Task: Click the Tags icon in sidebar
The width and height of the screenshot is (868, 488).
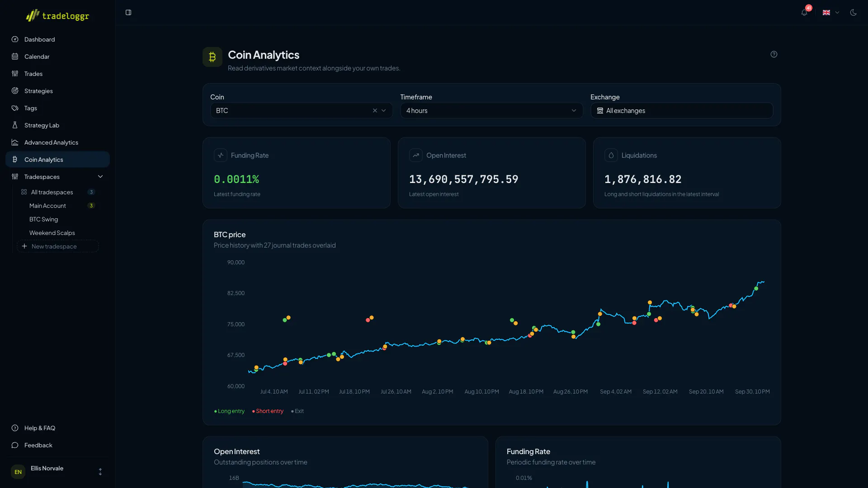Action: [x=15, y=108]
